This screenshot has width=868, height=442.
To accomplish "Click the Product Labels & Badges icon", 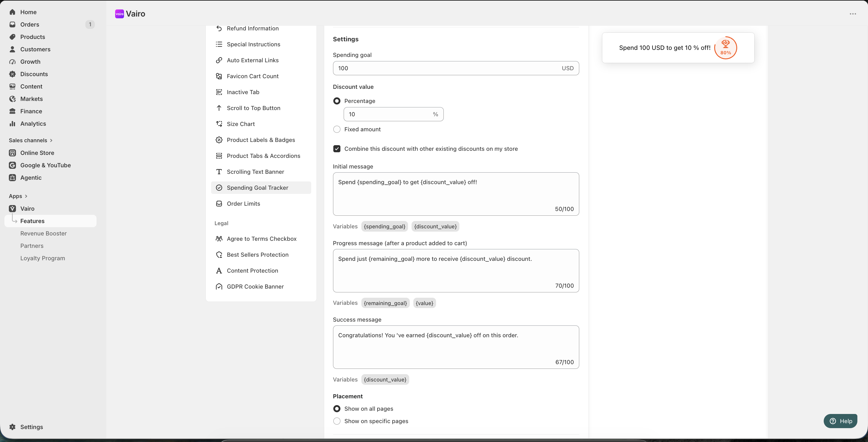I will pyautogui.click(x=219, y=140).
